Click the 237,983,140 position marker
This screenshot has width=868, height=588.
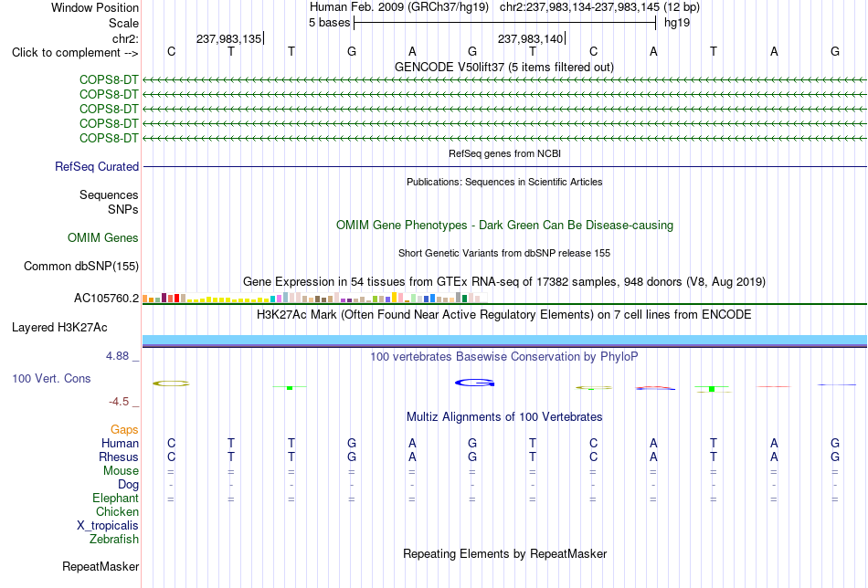coord(531,38)
